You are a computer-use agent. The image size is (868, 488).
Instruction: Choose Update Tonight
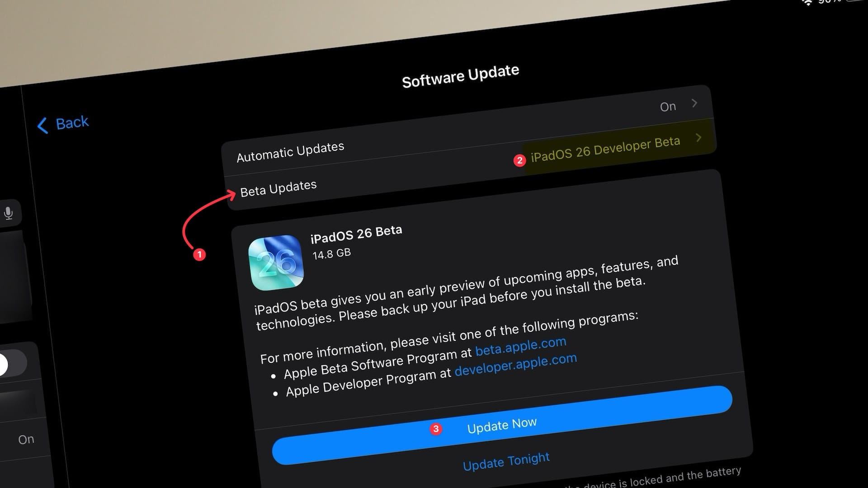(506, 461)
